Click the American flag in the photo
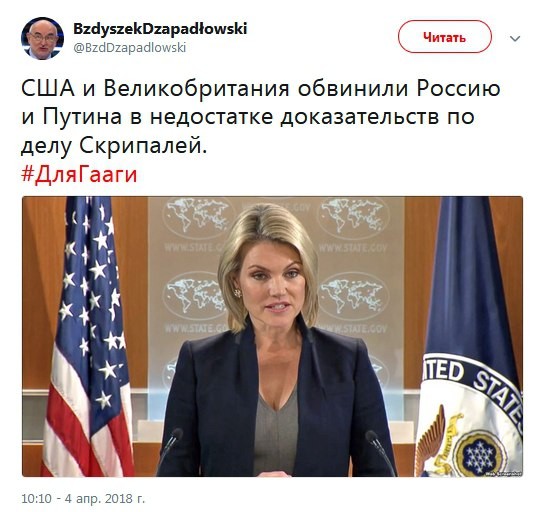Screen dimensions: 538x512 tap(87, 336)
